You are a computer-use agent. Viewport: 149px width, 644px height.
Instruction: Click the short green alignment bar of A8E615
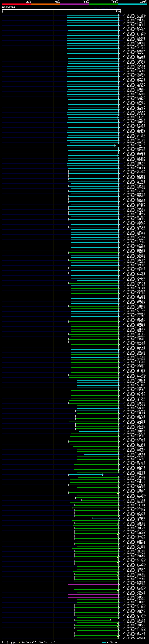pos(93,620)
